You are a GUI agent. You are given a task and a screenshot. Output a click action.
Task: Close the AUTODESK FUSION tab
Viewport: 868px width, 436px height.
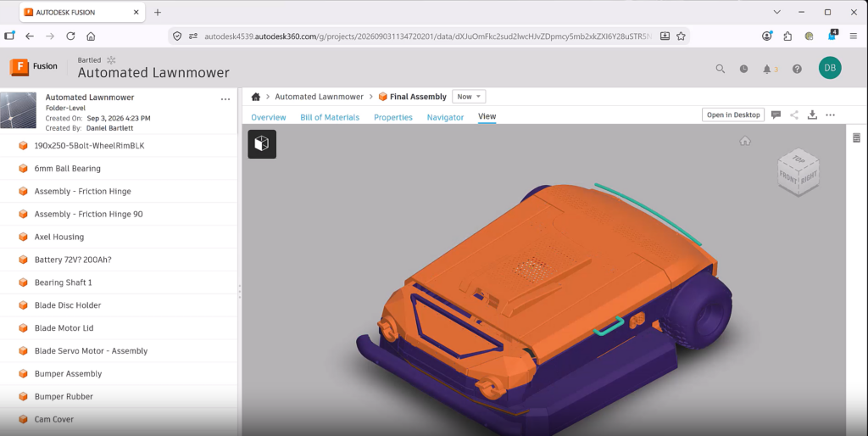coord(136,12)
